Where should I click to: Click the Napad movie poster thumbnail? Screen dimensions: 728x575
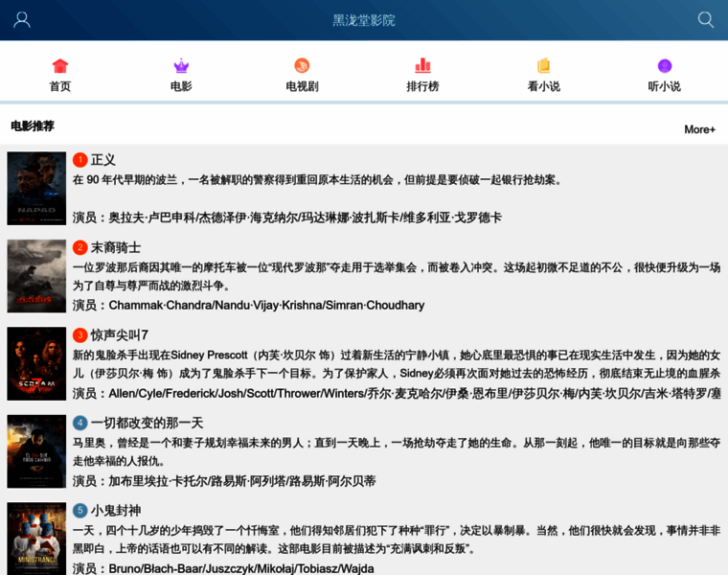click(x=36, y=188)
